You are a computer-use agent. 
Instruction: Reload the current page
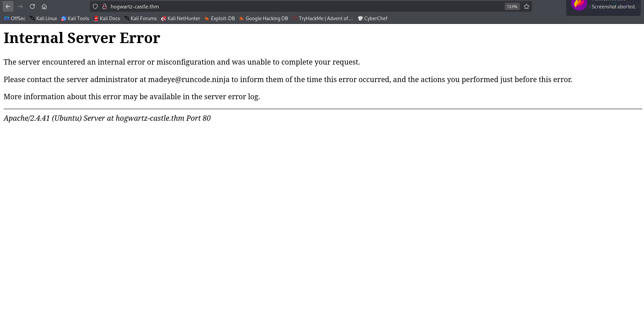tap(32, 6)
